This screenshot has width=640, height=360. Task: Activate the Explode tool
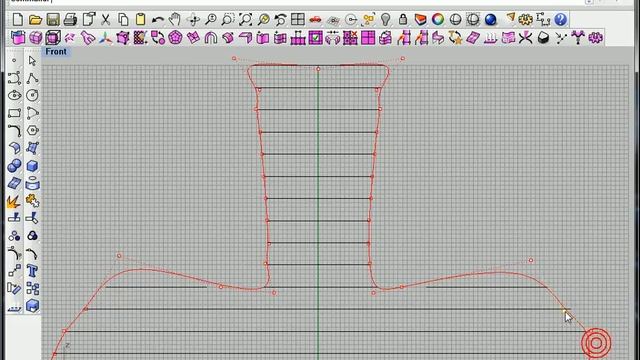14,201
